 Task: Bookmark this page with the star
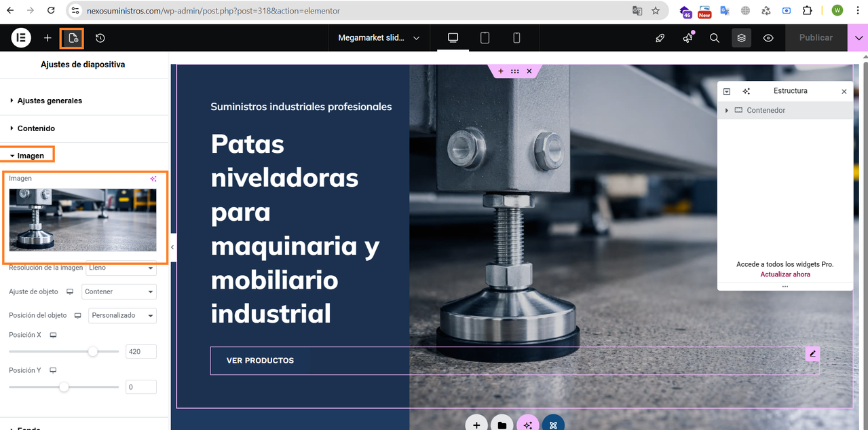[656, 11]
